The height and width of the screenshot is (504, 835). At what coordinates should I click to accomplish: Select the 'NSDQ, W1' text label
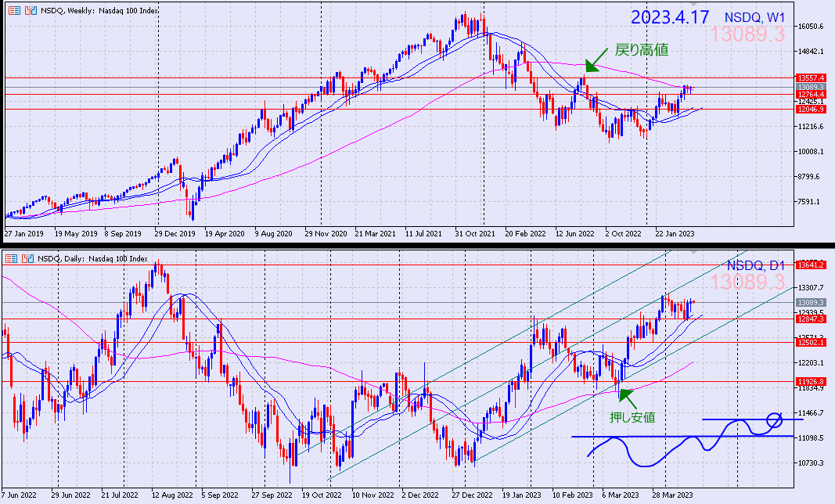click(x=755, y=17)
